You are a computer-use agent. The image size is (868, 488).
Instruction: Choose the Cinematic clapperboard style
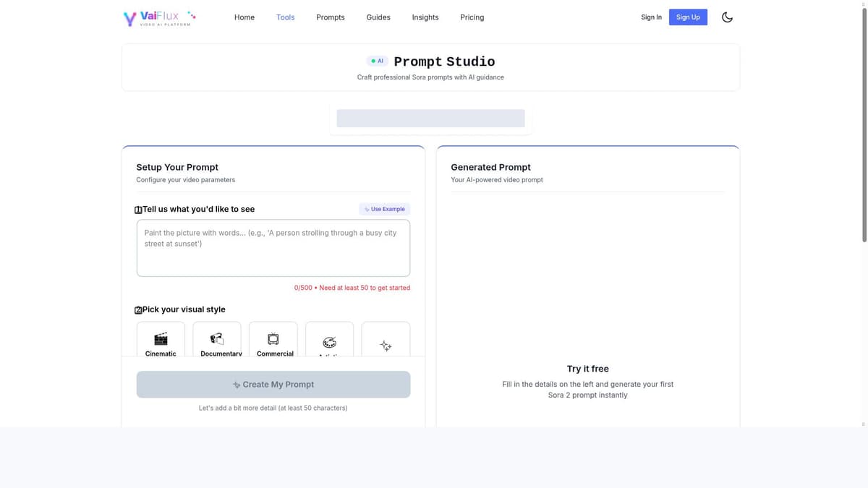(161, 340)
